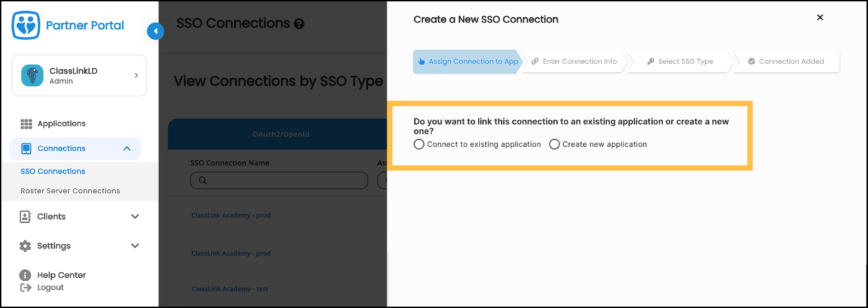Open Help Center via the info icon
The height and width of the screenshot is (308, 868).
click(25, 275)
